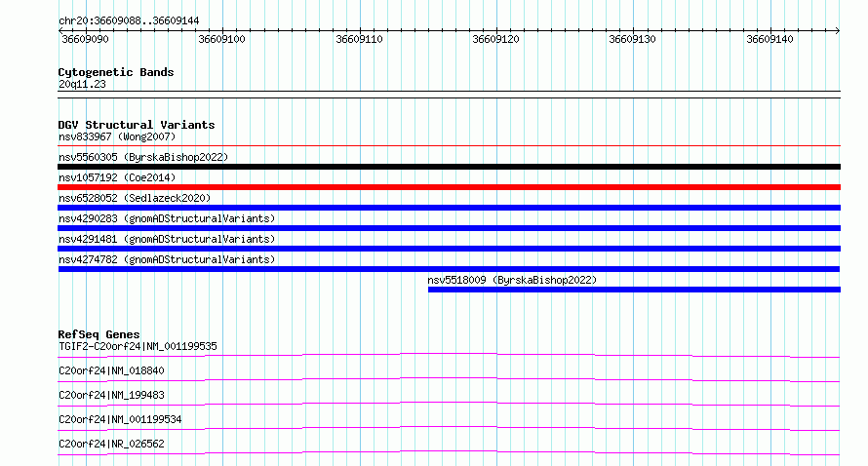Select variant label nsv4274782 (gnomADStructuralVariants)
The width and height of the screenshot is (868, 466).
point(167,259)
